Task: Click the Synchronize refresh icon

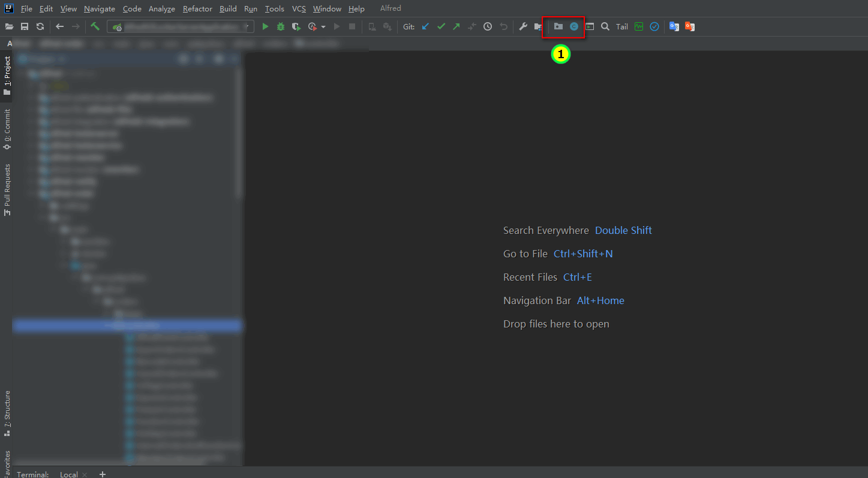Action: [40, 26]
